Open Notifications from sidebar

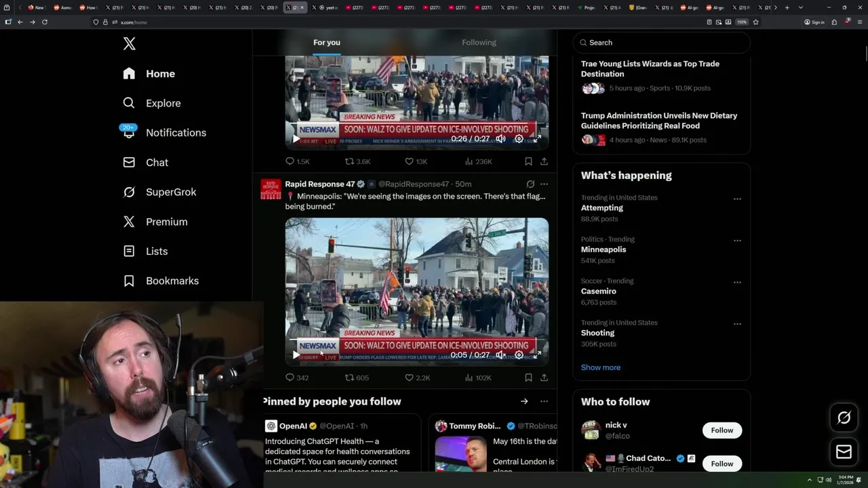tap(165, 133)
